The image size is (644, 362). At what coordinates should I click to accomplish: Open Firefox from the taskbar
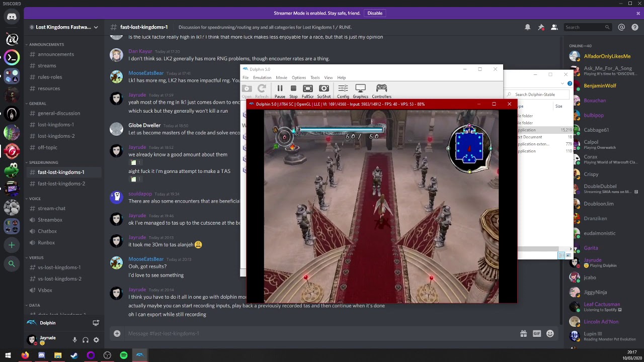pos(25,355)
